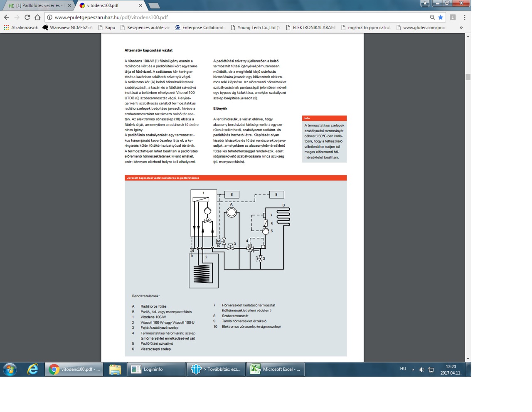Launch Internet Explorer from the taskbar
Screen dimensions: 532x412
pos(33,369)
